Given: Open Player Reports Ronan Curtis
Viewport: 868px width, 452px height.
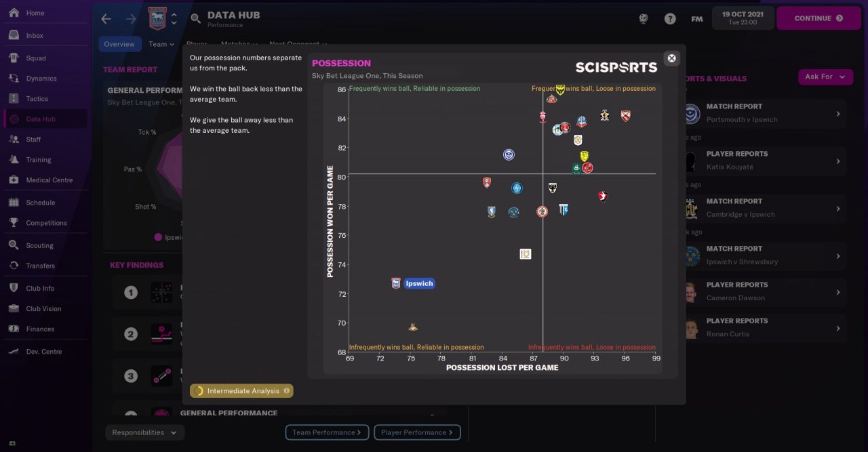Looking at the screenshot, I should [x=764, y=328].
